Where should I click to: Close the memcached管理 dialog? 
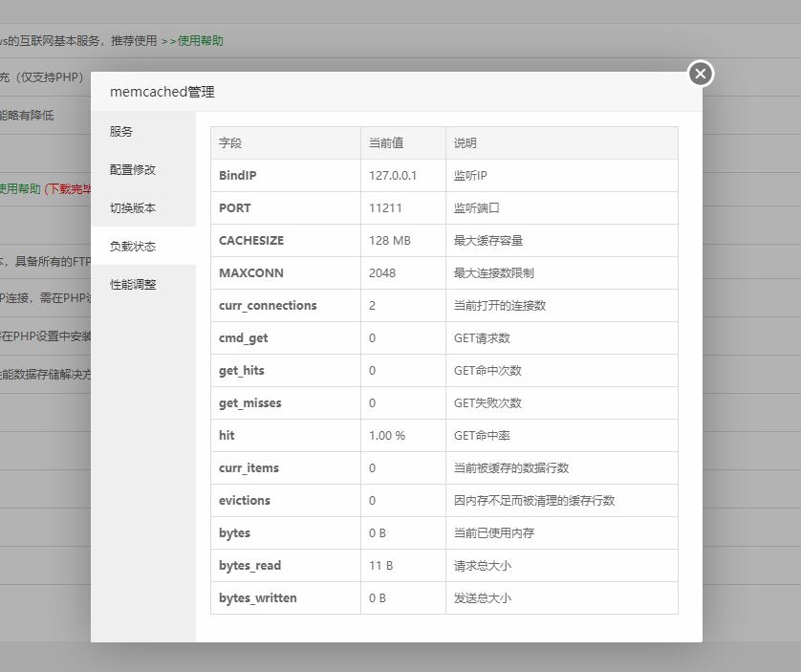[x=701, y=74]
